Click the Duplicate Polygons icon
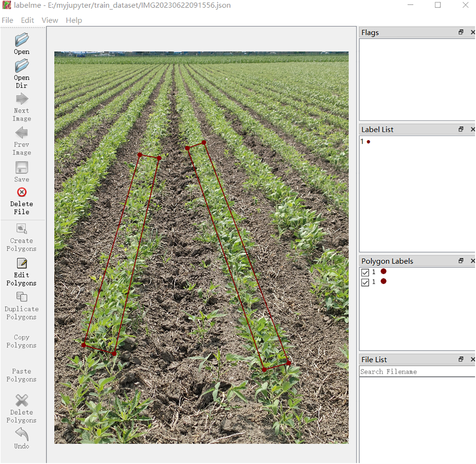The width and height of the screenshot is (476, 464). [22, 297]
